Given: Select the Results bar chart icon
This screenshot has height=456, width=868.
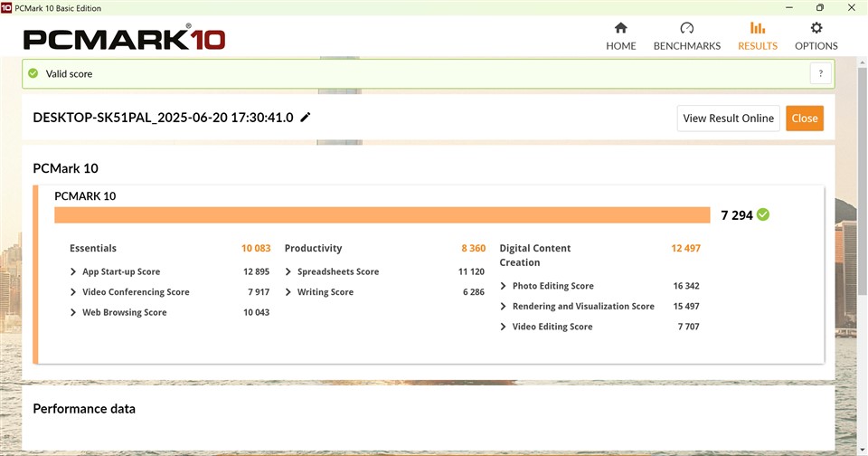Looking at the screenshot, I should click(x=758, y=28).
